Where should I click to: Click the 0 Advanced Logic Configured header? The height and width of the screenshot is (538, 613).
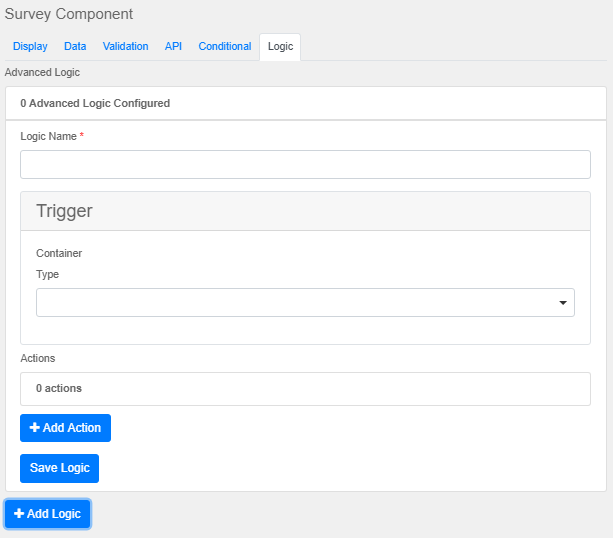pos(95,103)
